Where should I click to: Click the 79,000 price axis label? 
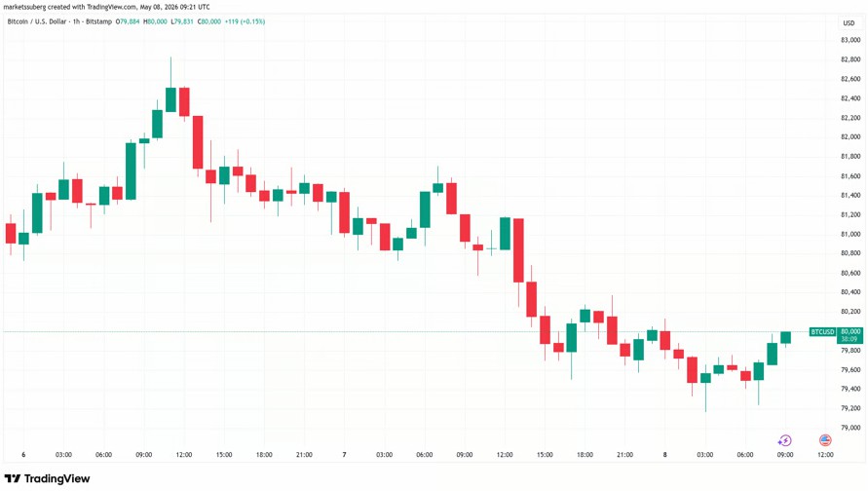tap(850, 428)
